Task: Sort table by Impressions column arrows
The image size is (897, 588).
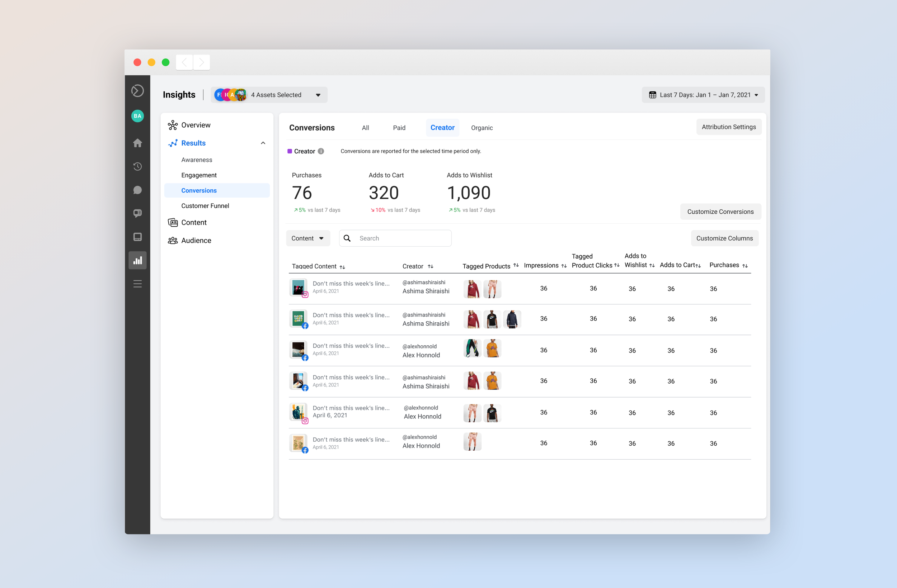Action: 564,266
